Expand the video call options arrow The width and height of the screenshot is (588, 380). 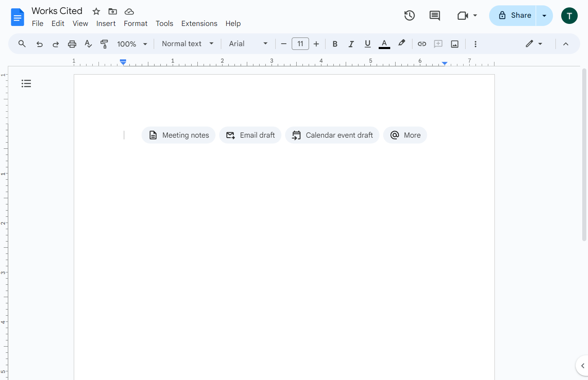click(475, 16)
